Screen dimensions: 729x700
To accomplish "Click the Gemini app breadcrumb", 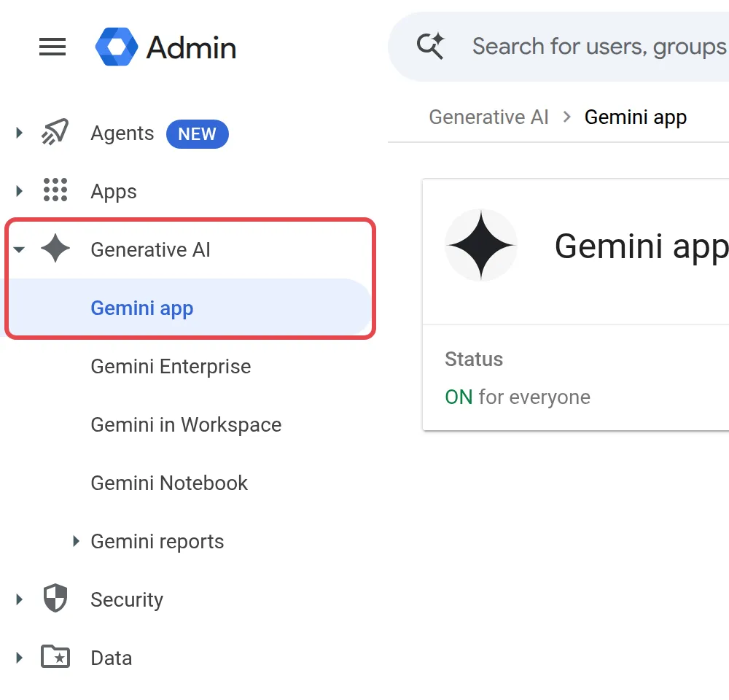I will coord(636,117).
